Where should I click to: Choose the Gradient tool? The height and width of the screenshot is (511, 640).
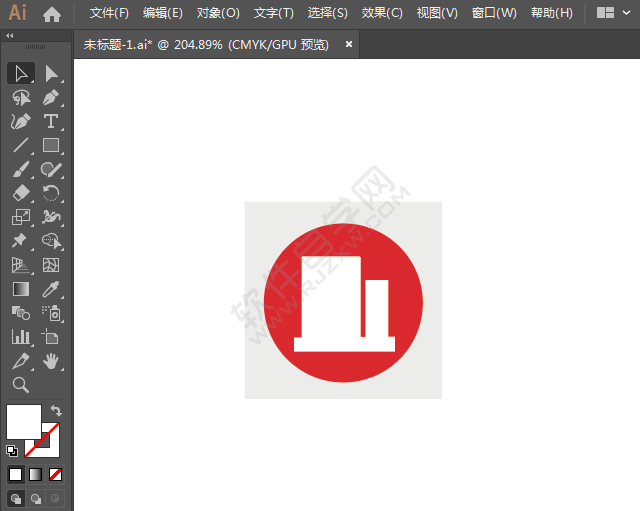21,289
